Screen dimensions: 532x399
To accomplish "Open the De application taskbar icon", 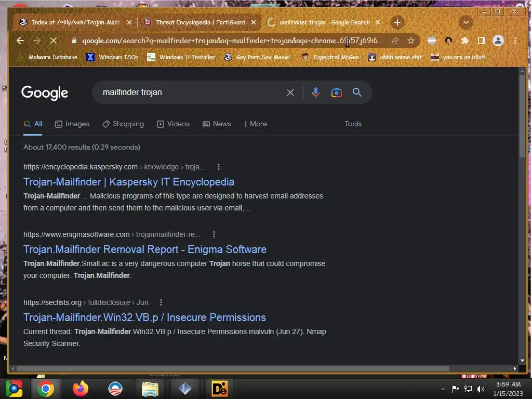I will click(219, 389).
